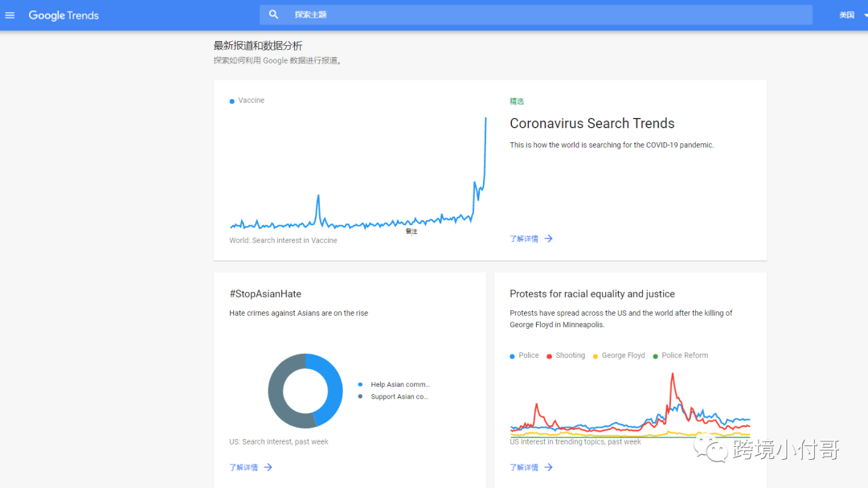Open the Coronavirus Search Trends headline
Viewport: 868px width, 488px height.
(x=592, y=124)
